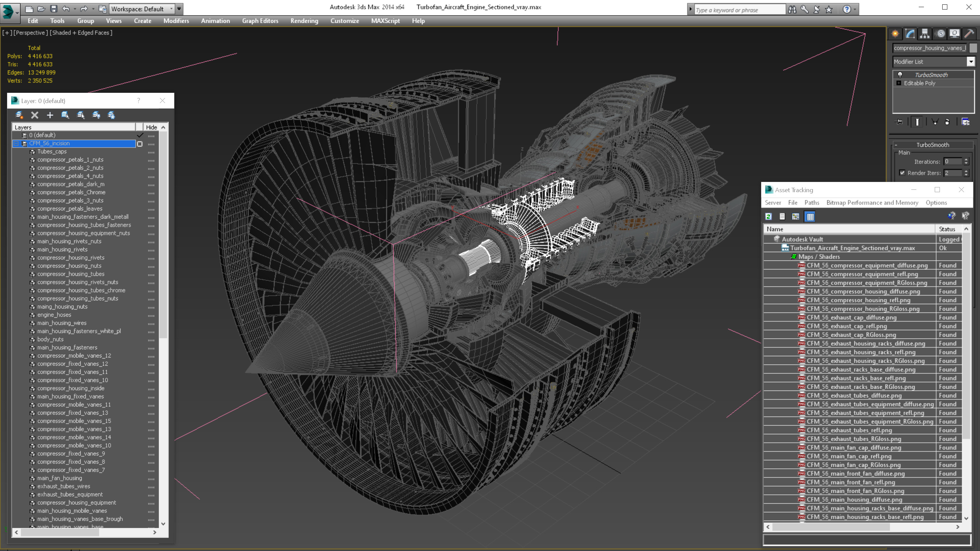Image resolution: width=980 pixels, height=551 pixels.
Task: Open the Motion command panel tab
Action: tap(940, 34)
